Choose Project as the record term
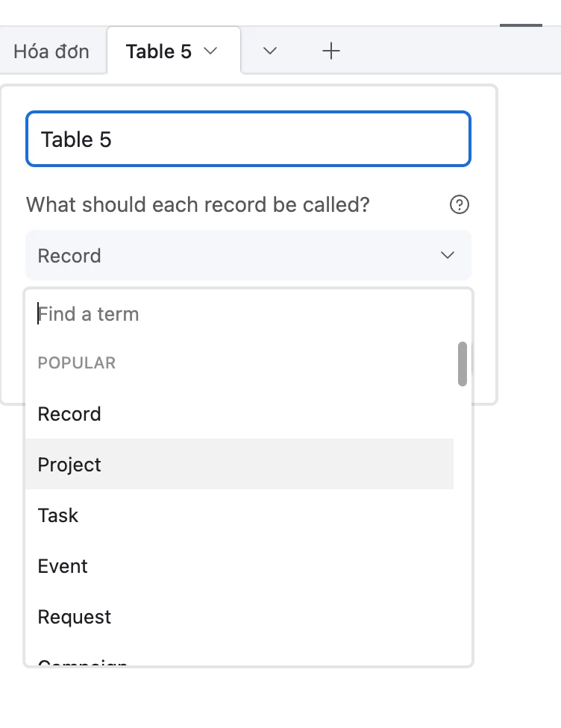This screenshot has width=561, height=728. click(239, 464)
